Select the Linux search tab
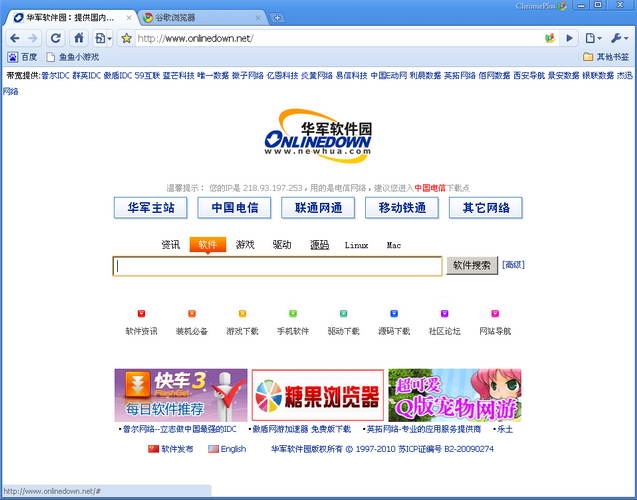The width and height of the screenshot is (637, 500). tap(356, 245)
